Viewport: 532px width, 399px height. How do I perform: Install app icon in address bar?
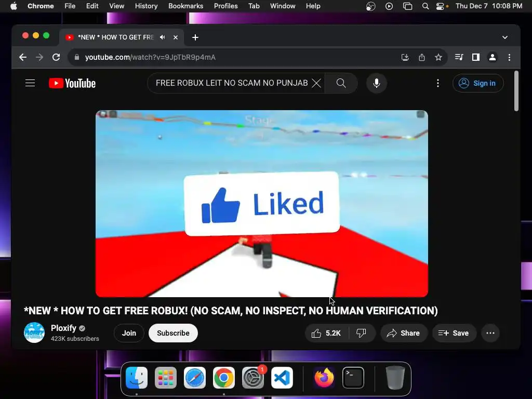click(405, 57)
